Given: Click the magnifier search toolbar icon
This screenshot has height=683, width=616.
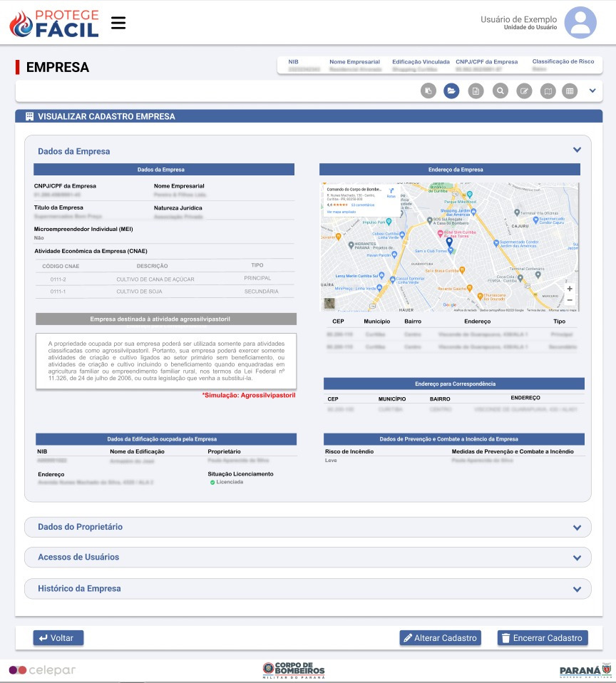Looking at the screenshot, I should click(x=500, y=91).
